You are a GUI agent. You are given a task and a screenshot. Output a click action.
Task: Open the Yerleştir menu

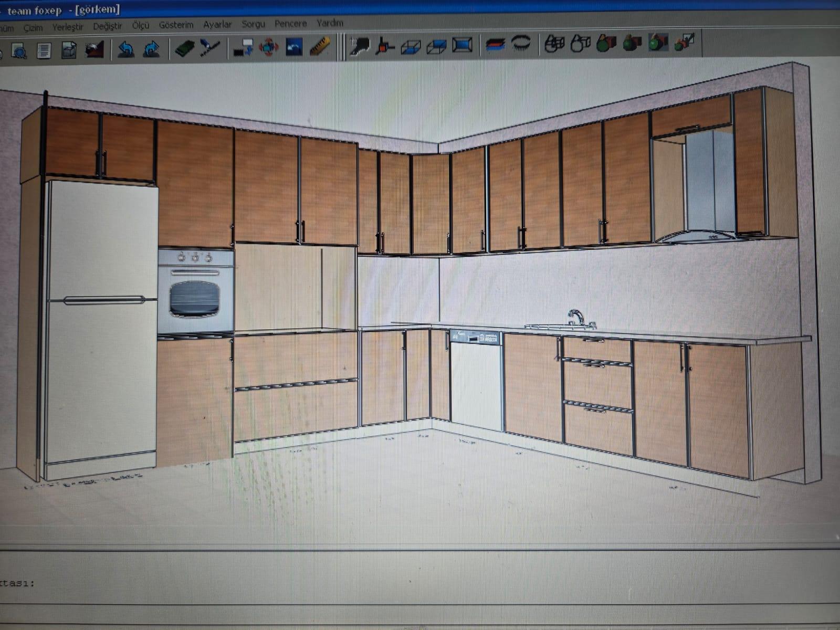tap(68, 27)
